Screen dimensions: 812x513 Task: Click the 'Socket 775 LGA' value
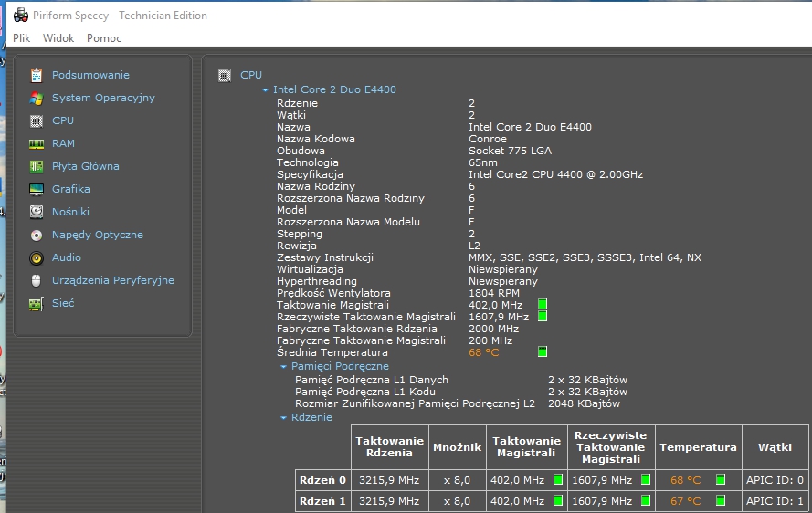(510, 151)
